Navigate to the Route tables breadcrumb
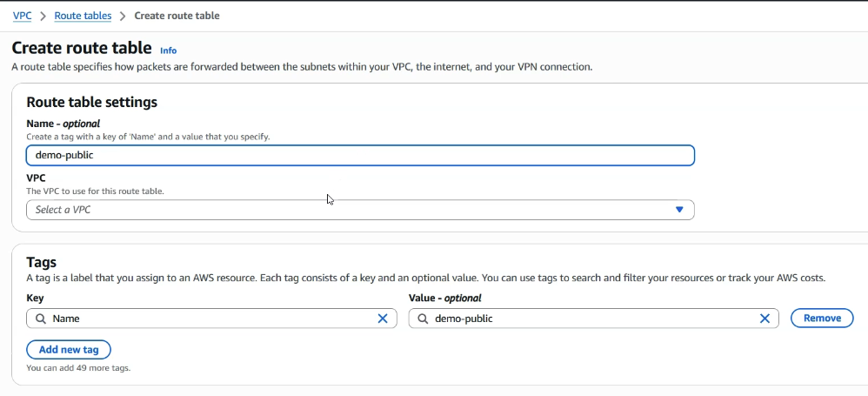 click(83, 16)
